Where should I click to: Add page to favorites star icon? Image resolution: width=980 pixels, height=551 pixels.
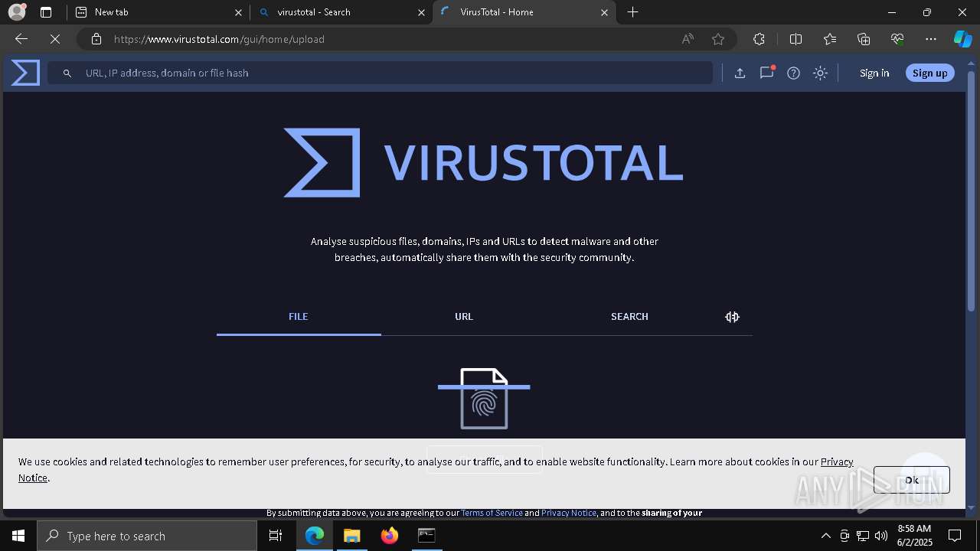(x=718, y=39)
